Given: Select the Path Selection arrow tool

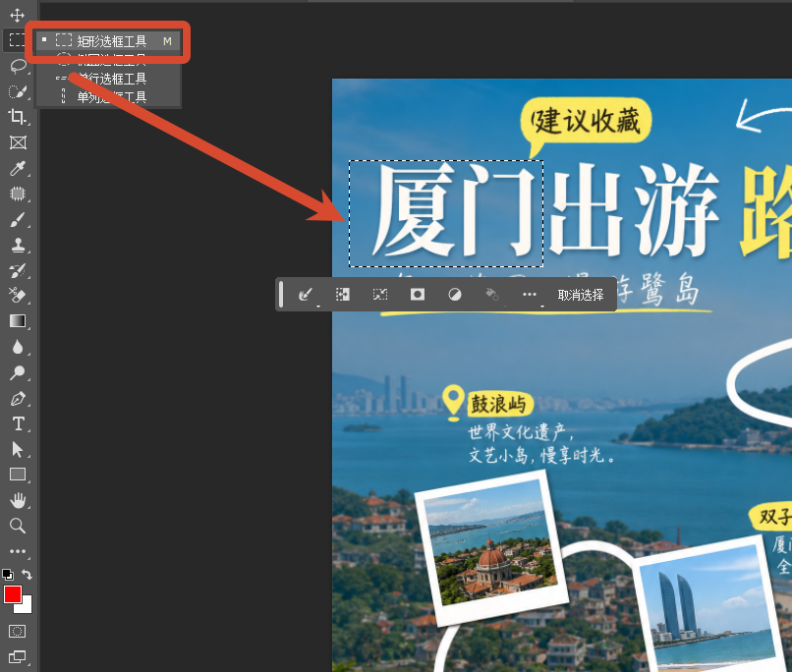Looking at the screenshot, I should 18,449.
